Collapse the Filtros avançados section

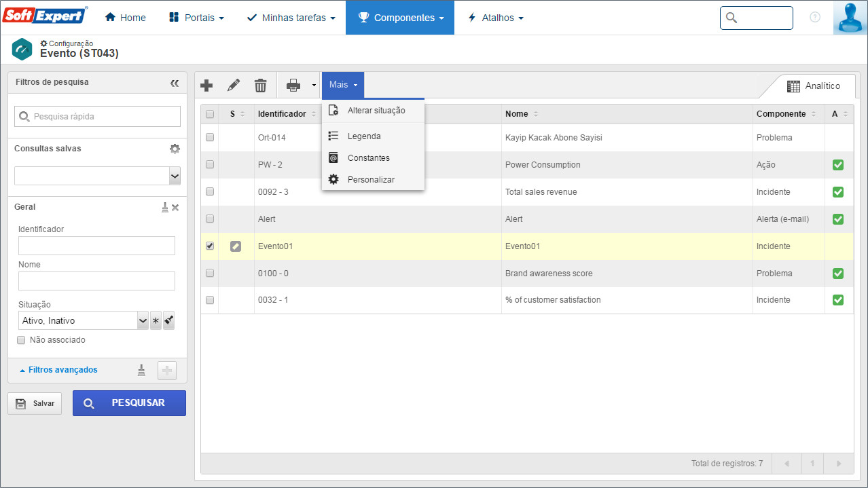58,370
